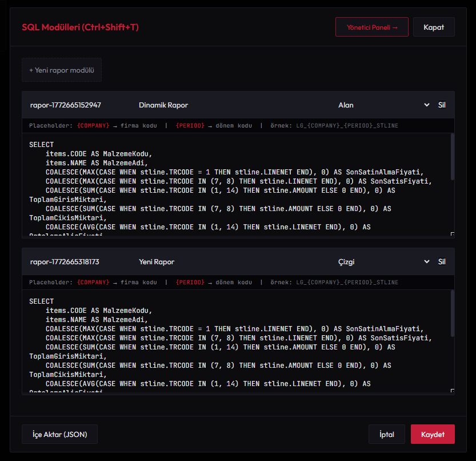Viewport: 476px width, 461px height.
Task: Click the {COMPANY} placeholder hint text
Action: pyautogui.click(x=93, y=125)
